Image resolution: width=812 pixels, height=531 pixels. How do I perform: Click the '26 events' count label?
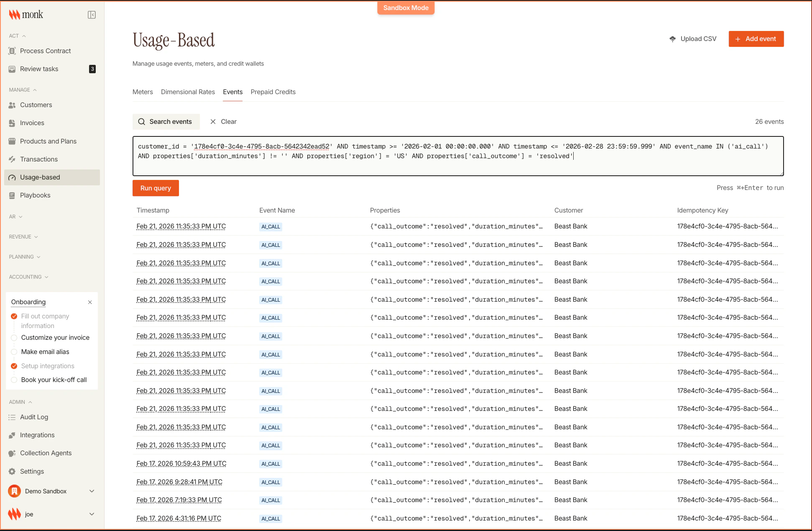tap(769, 122)
